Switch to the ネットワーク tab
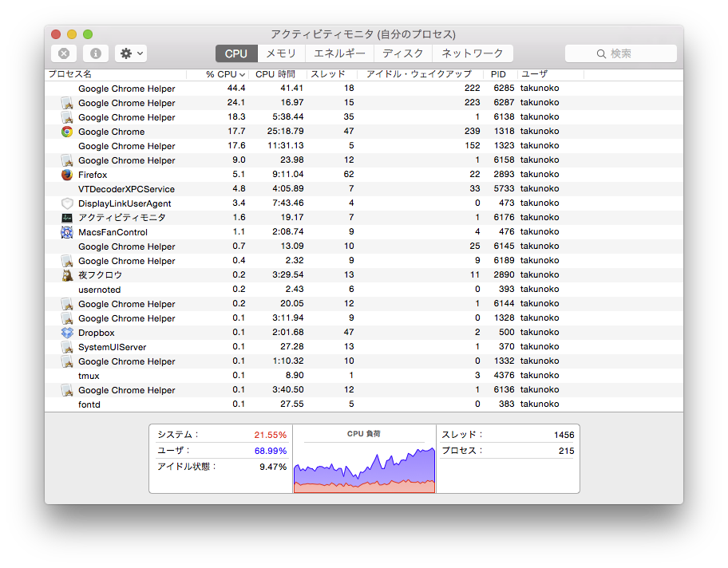The height and width of the screenshot is (568, 728). [473, 53]
